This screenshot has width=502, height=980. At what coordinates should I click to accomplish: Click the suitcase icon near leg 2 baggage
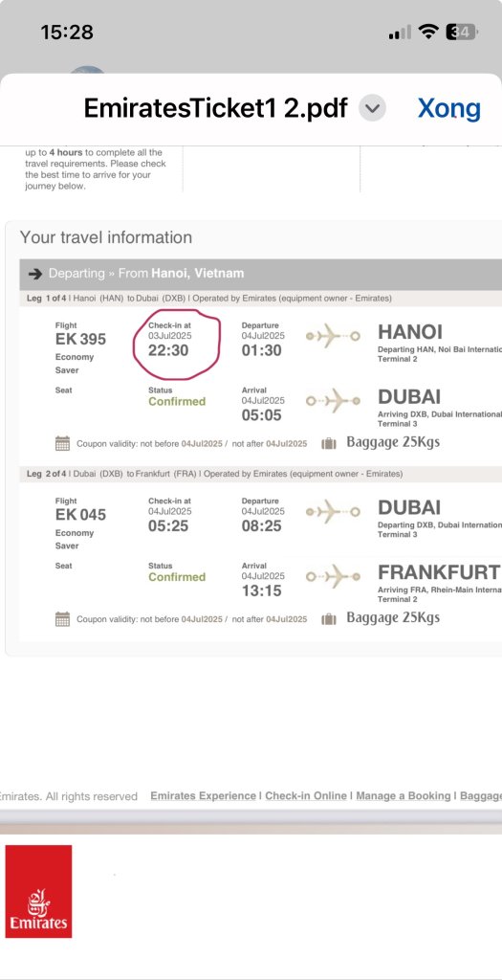point(328,619)
